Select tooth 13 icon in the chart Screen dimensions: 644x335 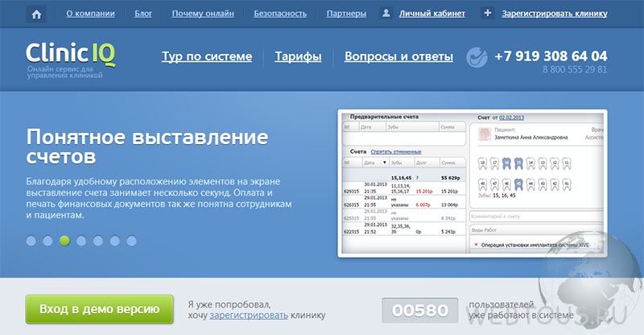[x=543, y=163]
